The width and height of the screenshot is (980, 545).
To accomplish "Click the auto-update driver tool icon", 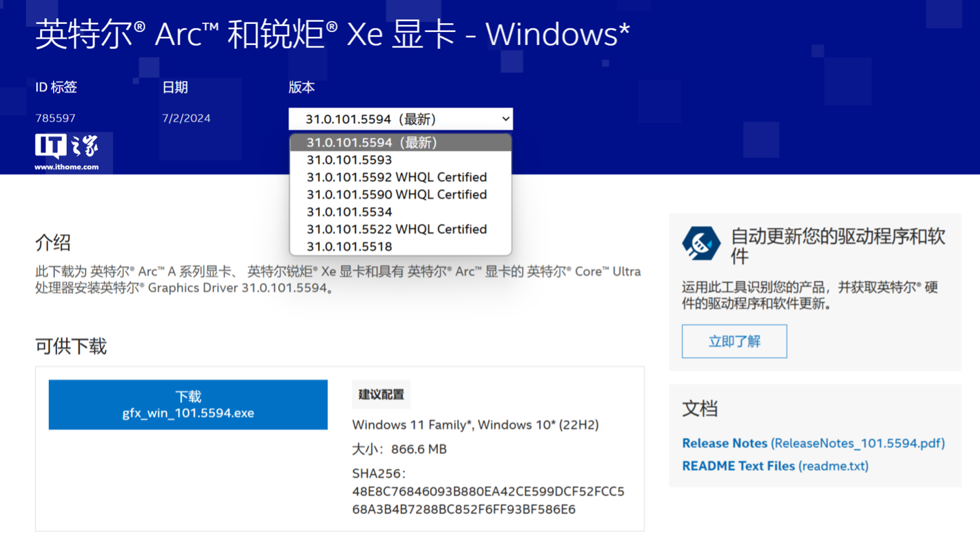I will tap(701, 243).
